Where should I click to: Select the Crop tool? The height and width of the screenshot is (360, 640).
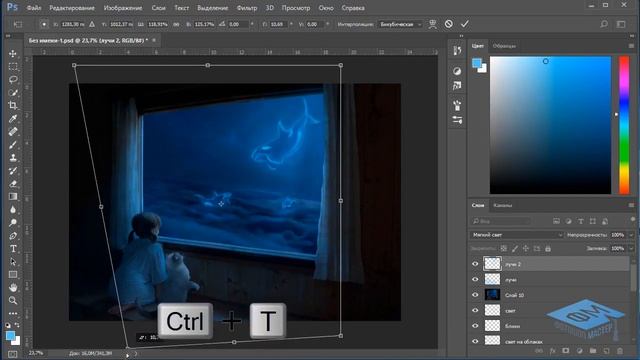click(13, 105)
